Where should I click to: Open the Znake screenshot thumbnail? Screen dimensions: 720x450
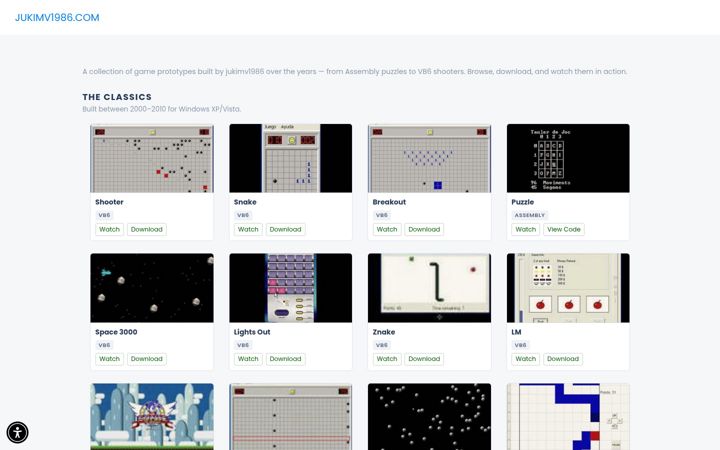click(x=429, y=288)
